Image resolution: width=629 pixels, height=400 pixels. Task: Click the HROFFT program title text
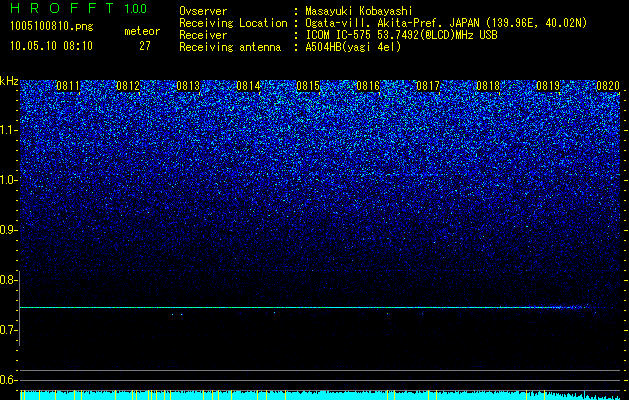(x=62, y=8)
